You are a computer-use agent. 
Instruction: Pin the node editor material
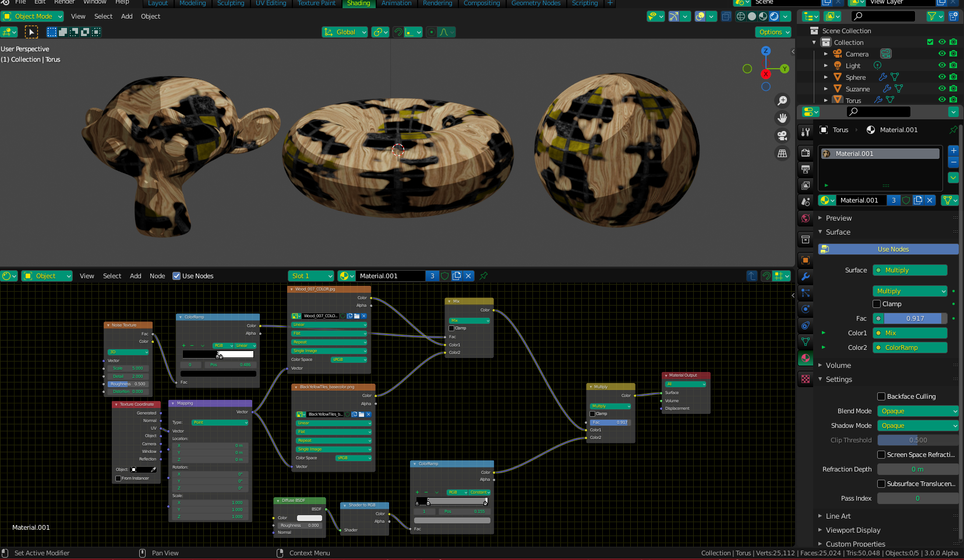coord(483,276)
